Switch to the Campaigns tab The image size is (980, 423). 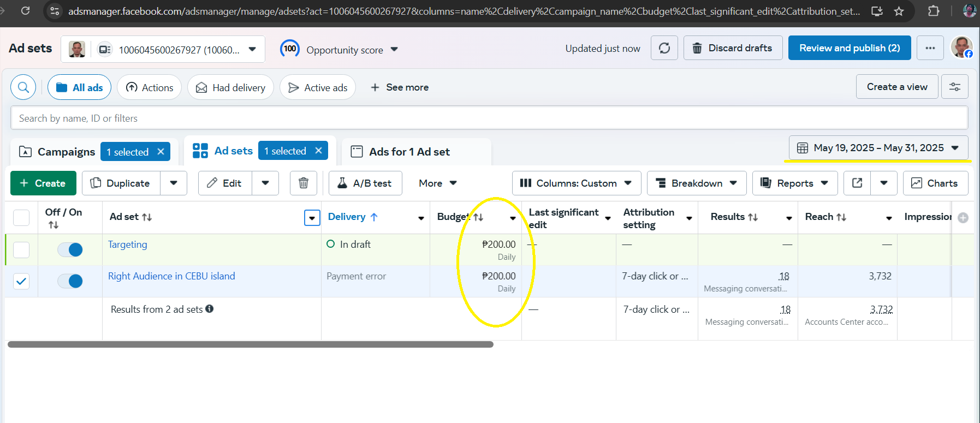point(66,152)
